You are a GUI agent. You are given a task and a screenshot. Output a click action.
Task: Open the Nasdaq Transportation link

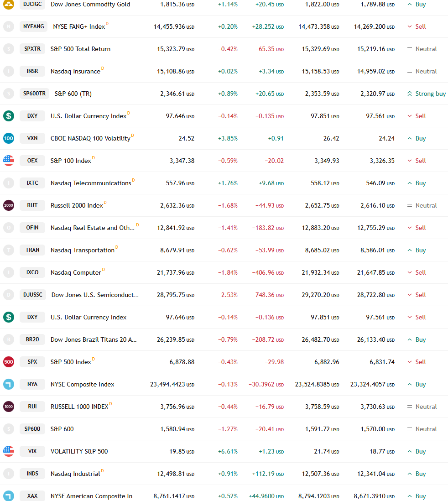click(x=83, y=250)
